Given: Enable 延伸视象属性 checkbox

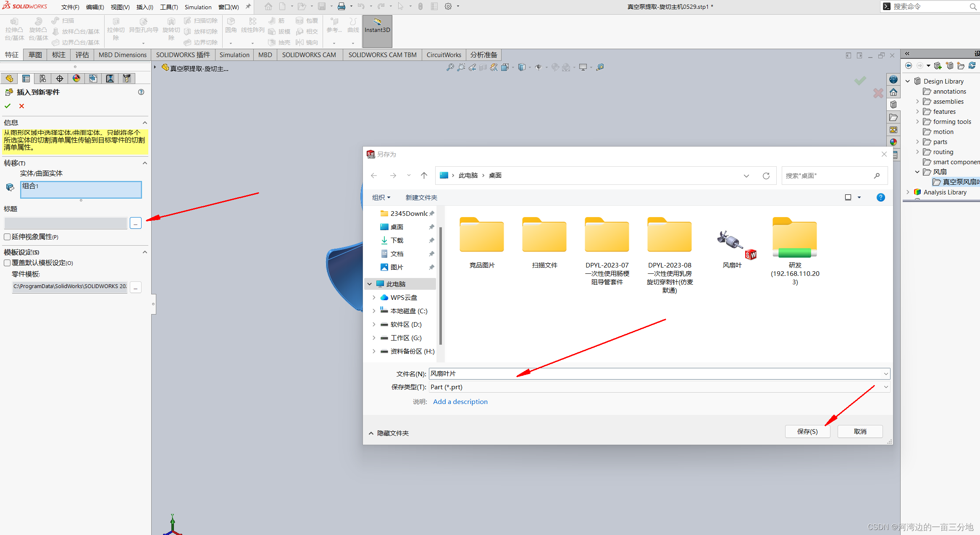Looking at the screenshot, I should tap(7, 237).
